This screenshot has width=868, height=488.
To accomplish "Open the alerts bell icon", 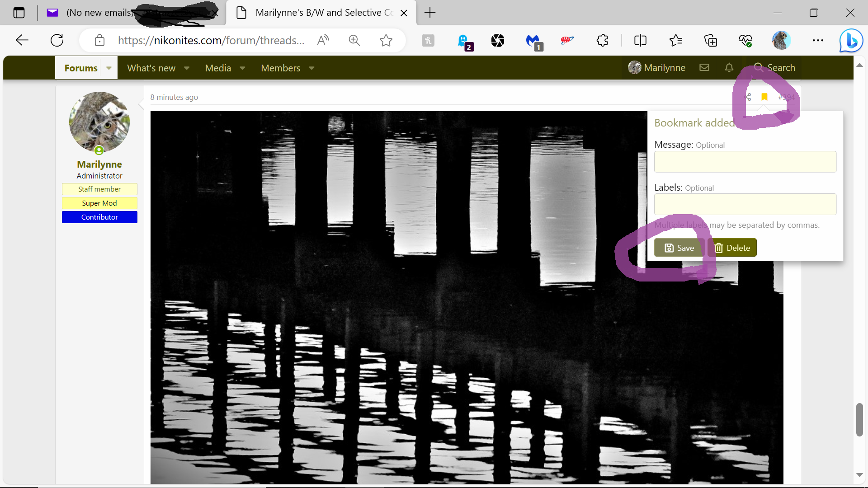I will coord(729,68).
